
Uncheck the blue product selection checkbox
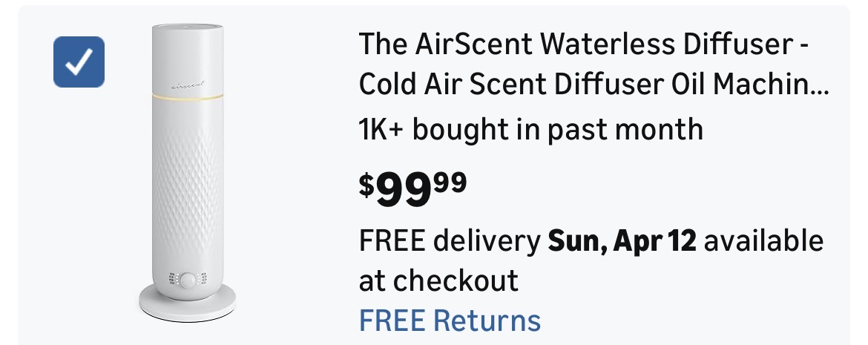click(x=79, y=61)
